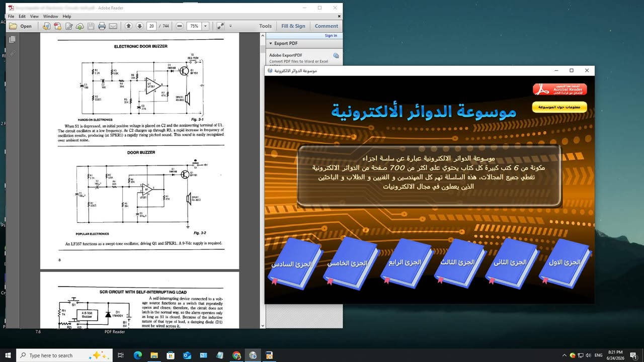Viewport: 644px width, 362px height.
Task: Open the zoom percentage dropdown arrow
Action: 204,26
